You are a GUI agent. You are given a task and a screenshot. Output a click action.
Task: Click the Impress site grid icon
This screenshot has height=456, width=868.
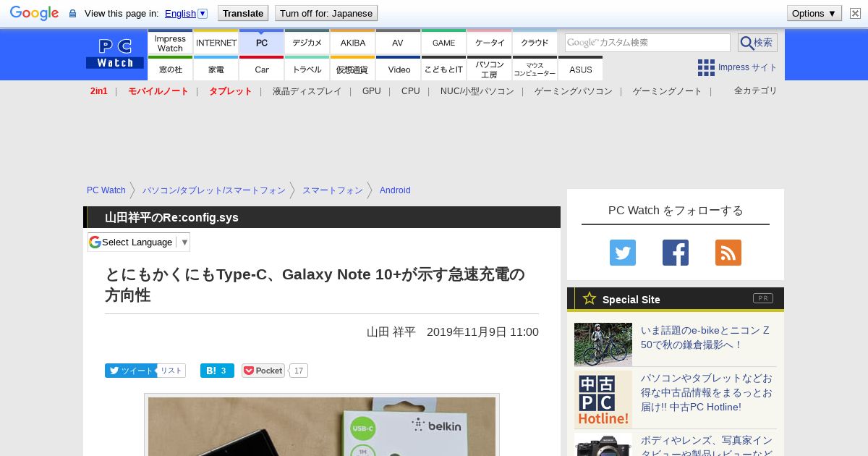706,67
